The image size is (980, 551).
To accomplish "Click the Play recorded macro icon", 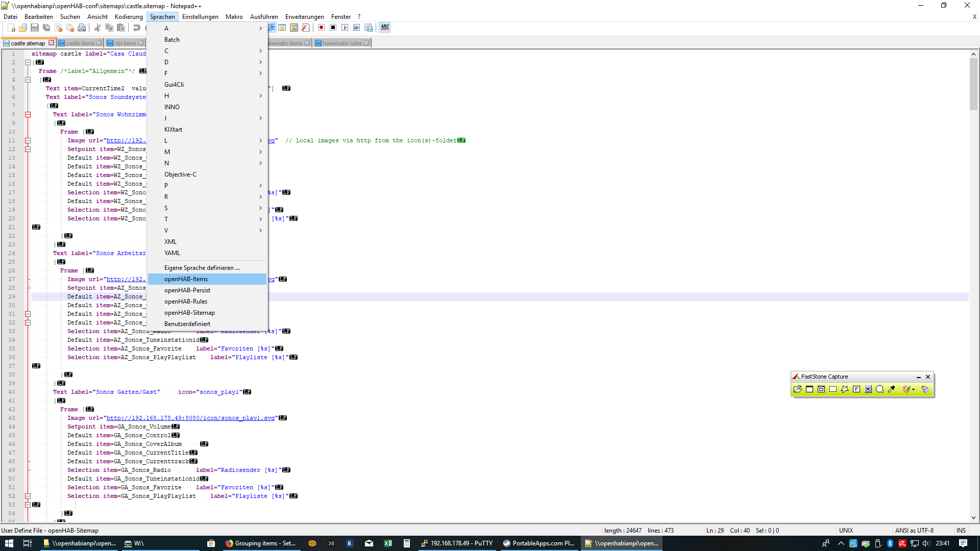I will pyautogui.click(x=345, y=28).
